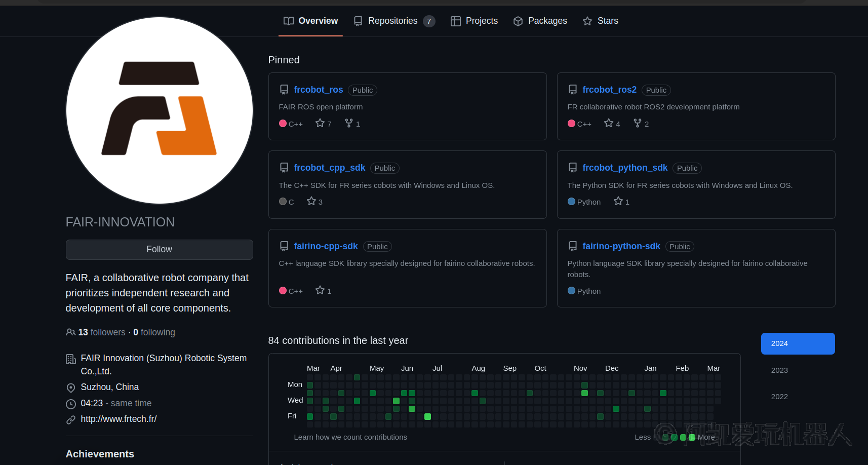Click the fork icon on frcobot_ros
This screenshot has height=465, width=868.
point(349,123)
